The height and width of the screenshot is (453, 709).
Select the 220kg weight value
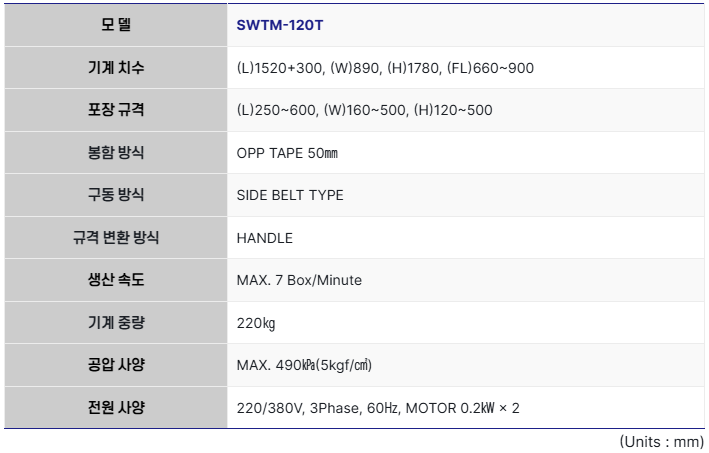coord(256,323)
